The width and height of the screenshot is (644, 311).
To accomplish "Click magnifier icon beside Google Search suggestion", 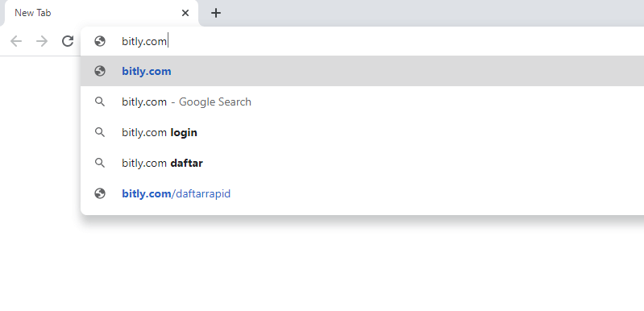I will coord(100,102).
